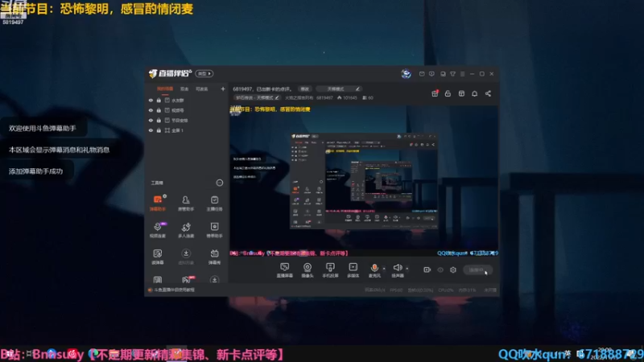Screen dimensions: 644x362
Task: Open the notification bell
Action: [475, 93]
